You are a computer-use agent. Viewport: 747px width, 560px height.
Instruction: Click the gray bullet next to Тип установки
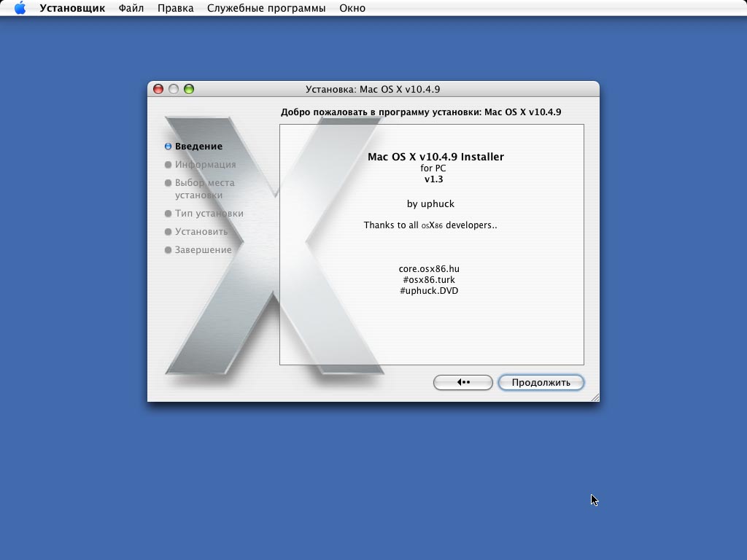169,214
